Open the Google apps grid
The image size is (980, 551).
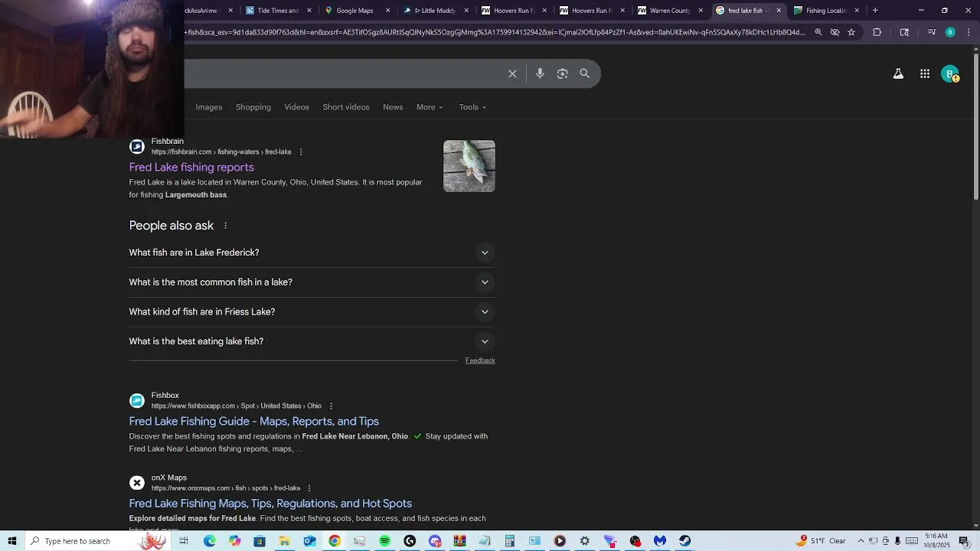coord(925,74)
